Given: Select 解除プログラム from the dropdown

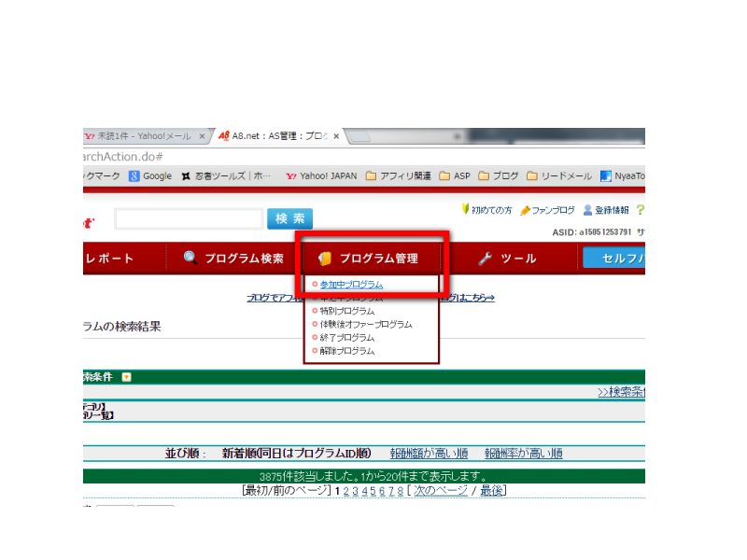Looking at the screenshot, I should (347, 352).
